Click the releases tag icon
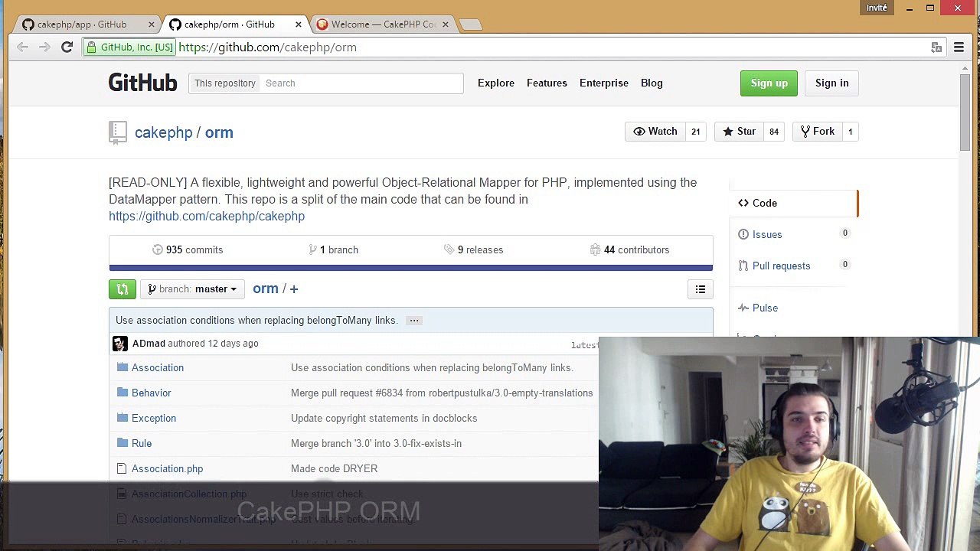The height and width of the screenshot is (551, 980). tap(449, 249)
